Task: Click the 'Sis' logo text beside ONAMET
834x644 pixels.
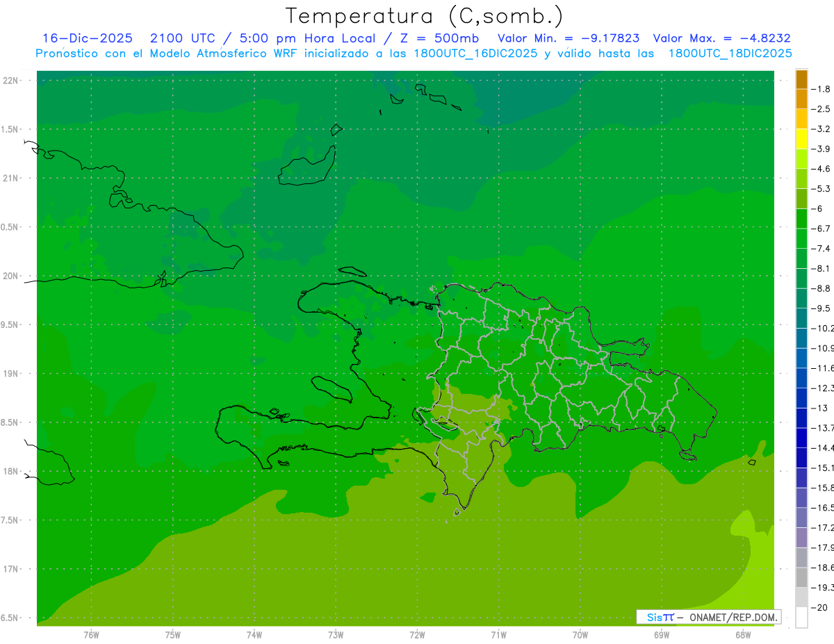Action: (x=655, y=617)
